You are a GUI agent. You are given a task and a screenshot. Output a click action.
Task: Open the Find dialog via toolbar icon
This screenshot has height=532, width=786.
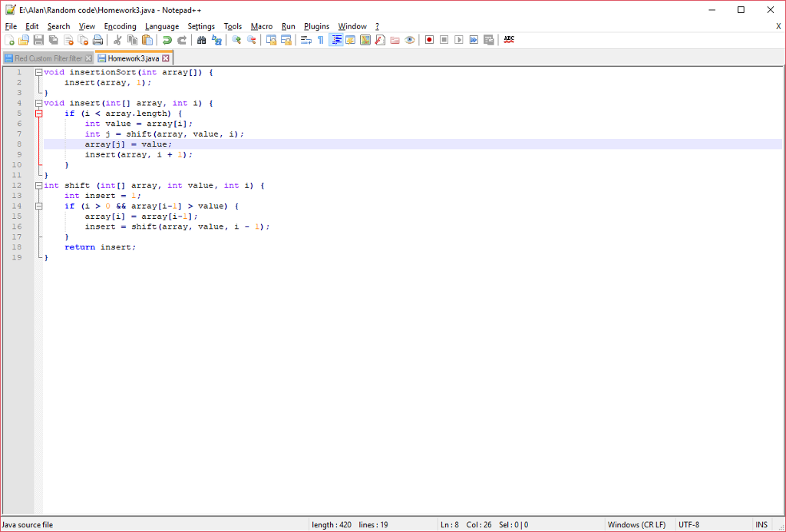(201, 39)
